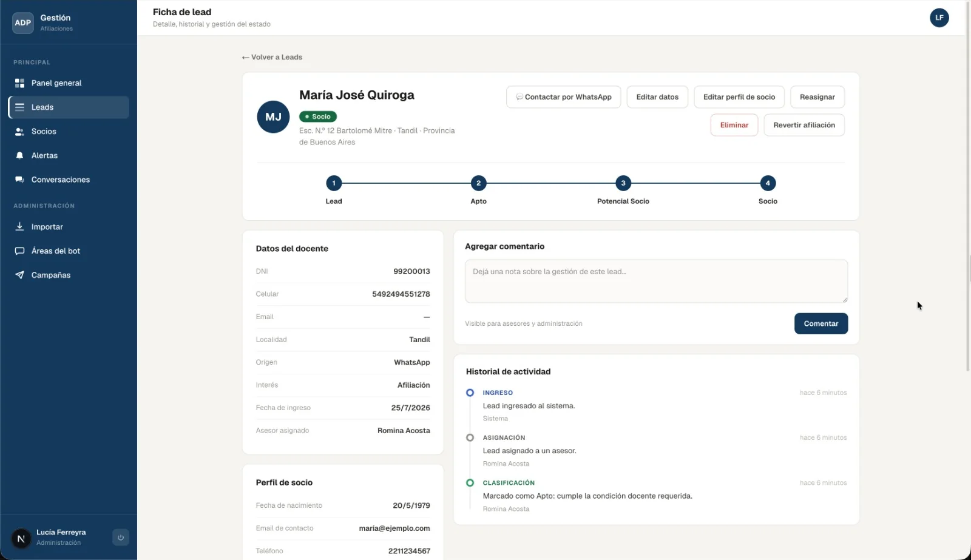Click the Leads list icon in sidebar
Screen dimensions: 971x560
(19, 107)
